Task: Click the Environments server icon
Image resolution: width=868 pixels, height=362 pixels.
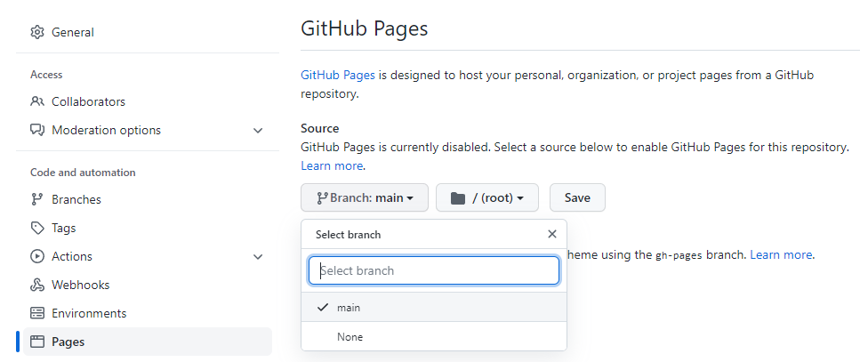Action: click(37, 313)
